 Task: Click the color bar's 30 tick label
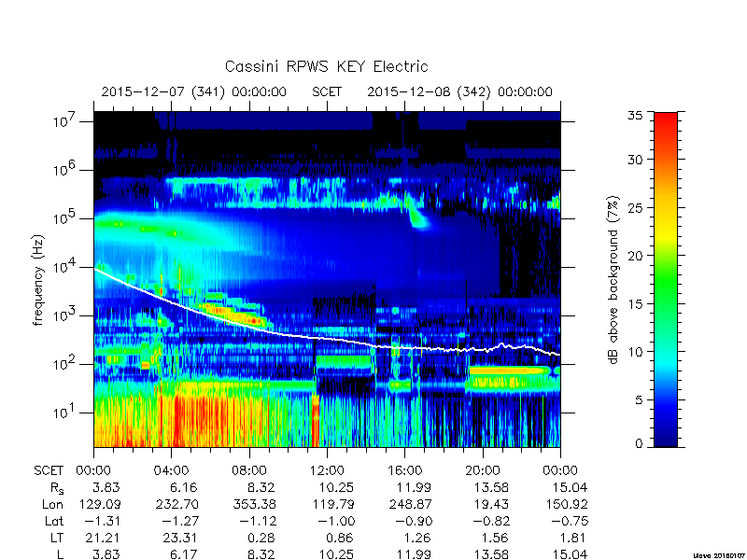[635, 160]
